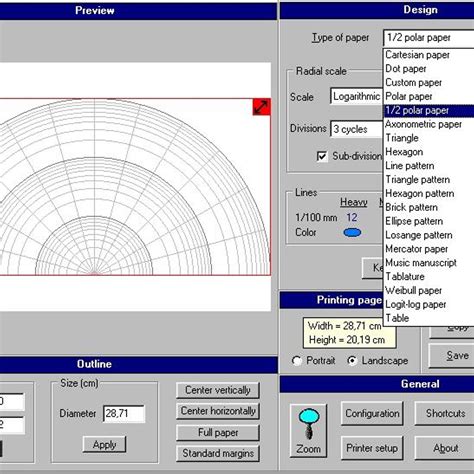Viewport: 474px width, 474px height.
Task: Click the About button
Action: 445,448
